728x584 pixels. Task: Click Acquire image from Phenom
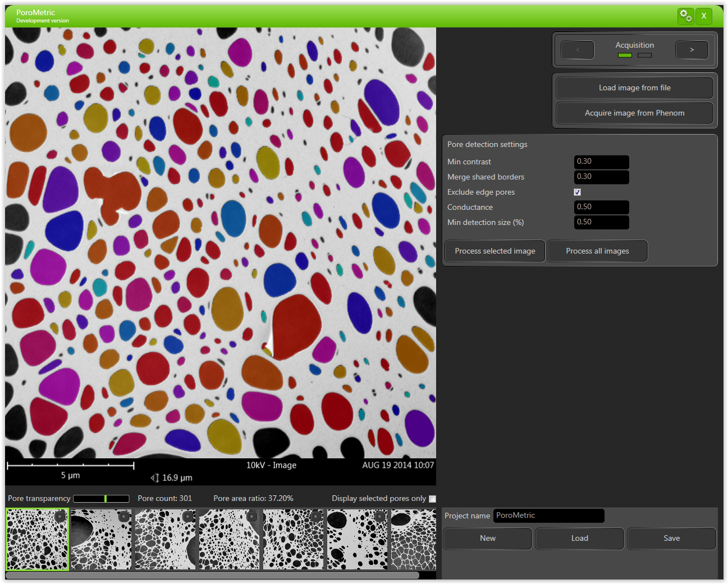pyautogui.click(x=634, y=113)
